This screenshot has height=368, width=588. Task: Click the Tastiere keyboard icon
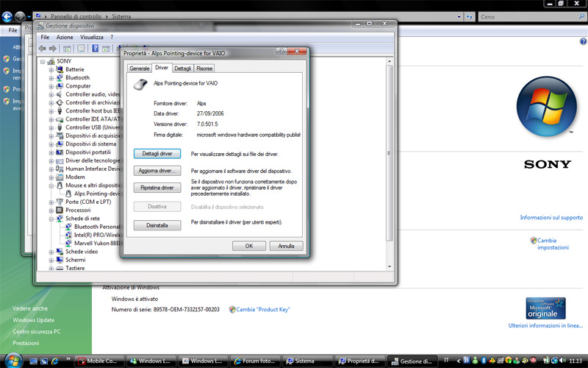(x=60, y=268)
